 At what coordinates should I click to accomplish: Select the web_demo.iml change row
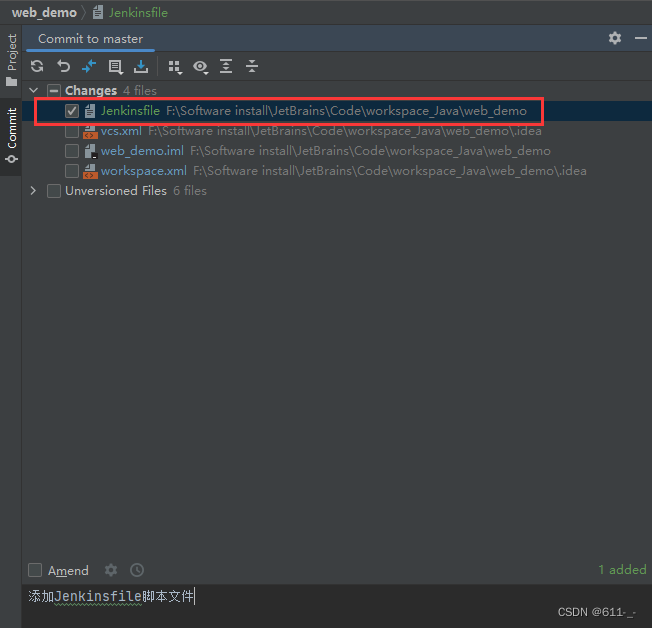(337, 151)
